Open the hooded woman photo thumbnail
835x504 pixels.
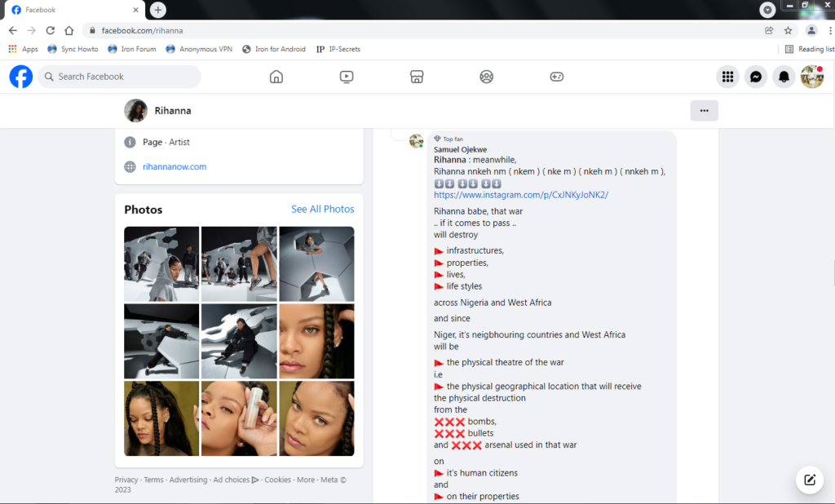click(x=161, y=264)
